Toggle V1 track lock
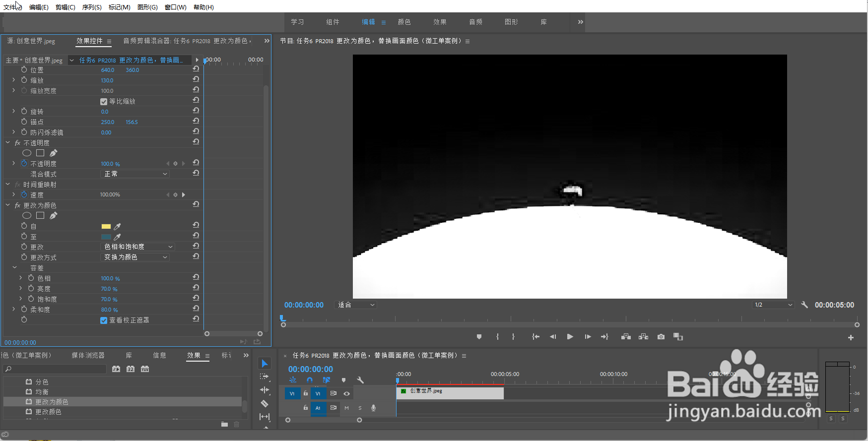The height and width of the screenshot is (441, 868). click(306, 393)
